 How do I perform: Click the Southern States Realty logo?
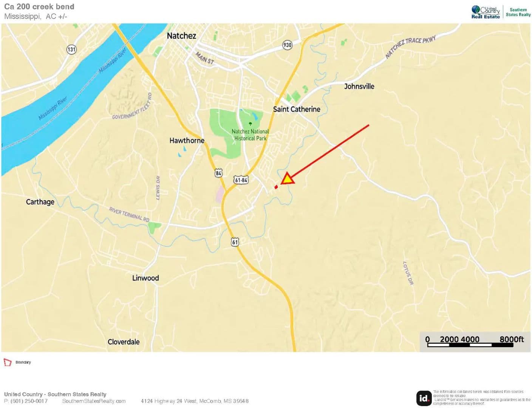(x=518, y=12)
